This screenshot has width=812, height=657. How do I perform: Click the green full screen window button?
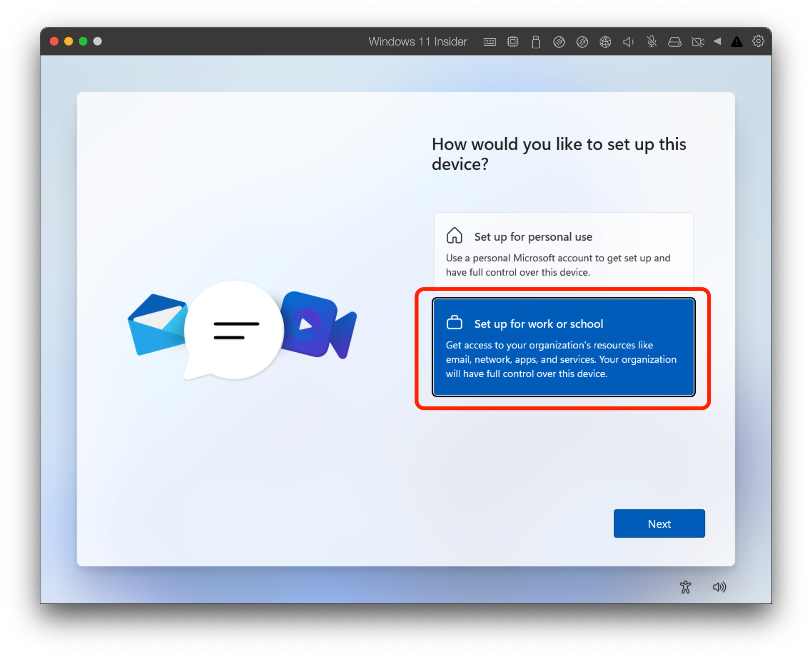[83, 41]
